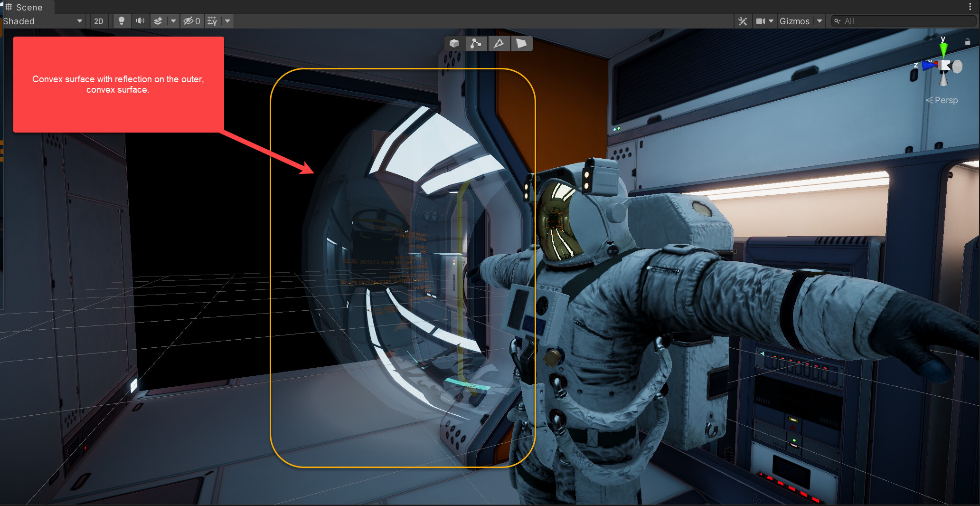Select the node graph overlay icon
Image resolution: width=980 pixels, height=506 pixels.
(476, 43)
